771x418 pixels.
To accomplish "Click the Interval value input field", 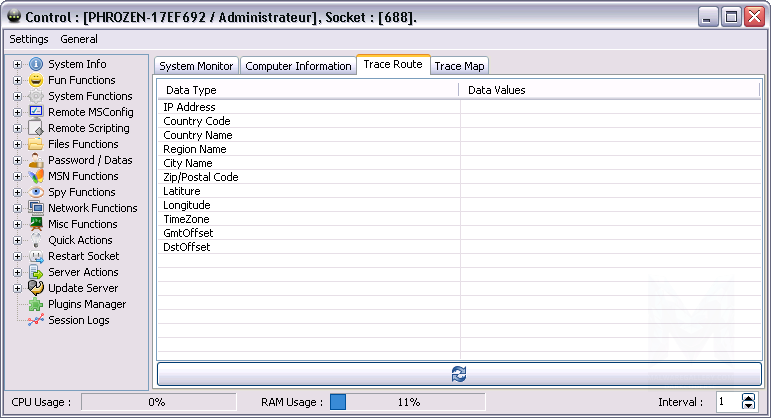I will pos(727,402).
